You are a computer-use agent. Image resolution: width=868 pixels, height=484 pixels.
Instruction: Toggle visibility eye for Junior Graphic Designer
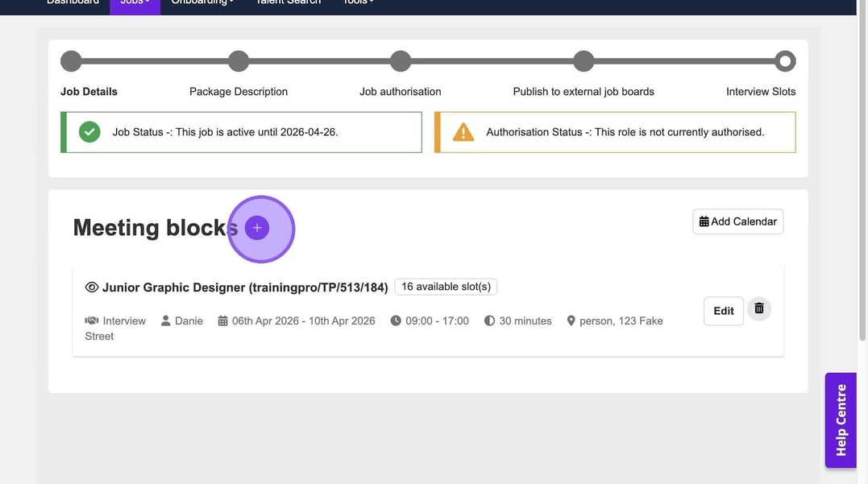(x=92, y=288)
